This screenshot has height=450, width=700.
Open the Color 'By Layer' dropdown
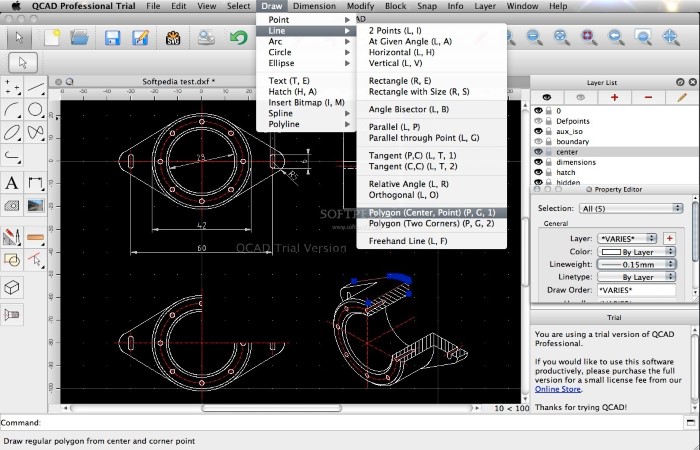[637, 252]
